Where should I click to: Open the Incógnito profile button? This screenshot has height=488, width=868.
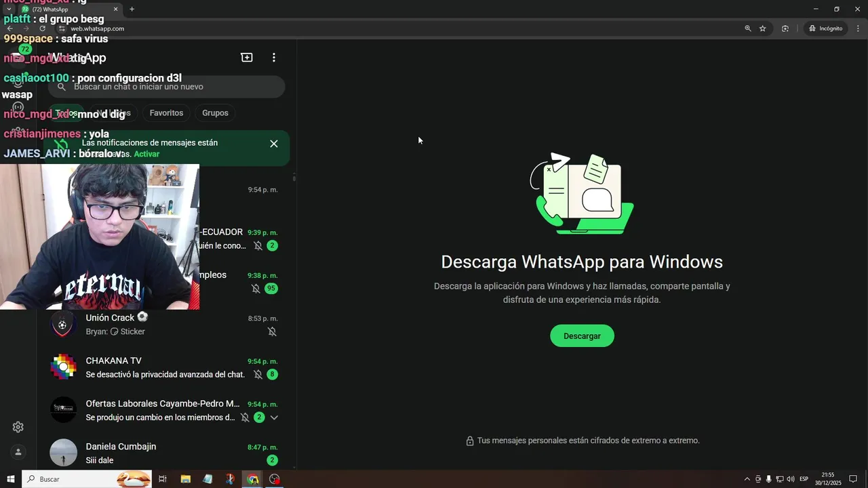click(825, 28)
